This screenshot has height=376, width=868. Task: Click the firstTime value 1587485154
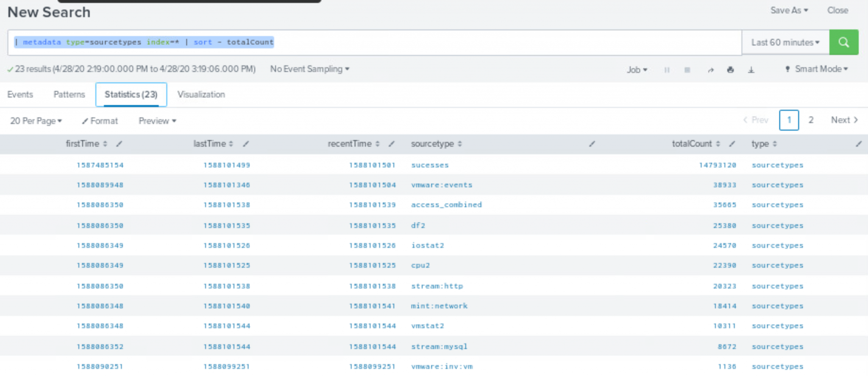(100, 165)
